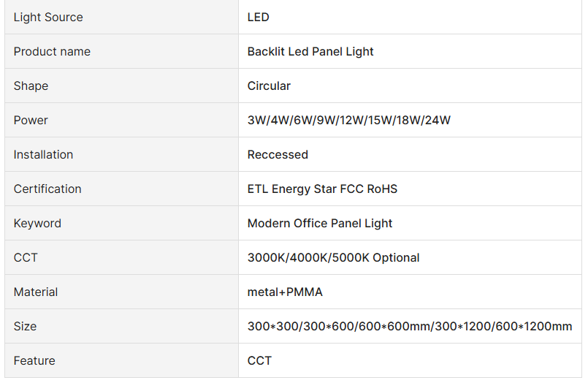Image resolution: width=588 pixels, height=383 pixels.
Task: Select the "Reccessed" installation value
Action: (x=278, y=154)
